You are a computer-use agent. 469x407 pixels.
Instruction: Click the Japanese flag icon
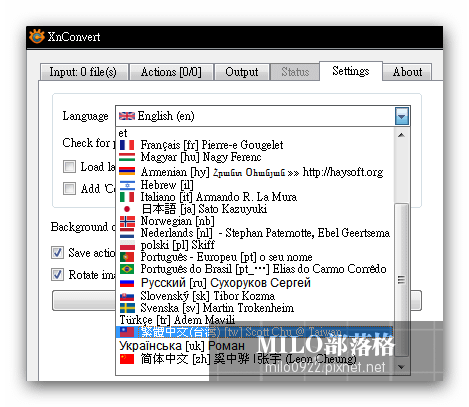pyautogui.click(x=127, y=209)
